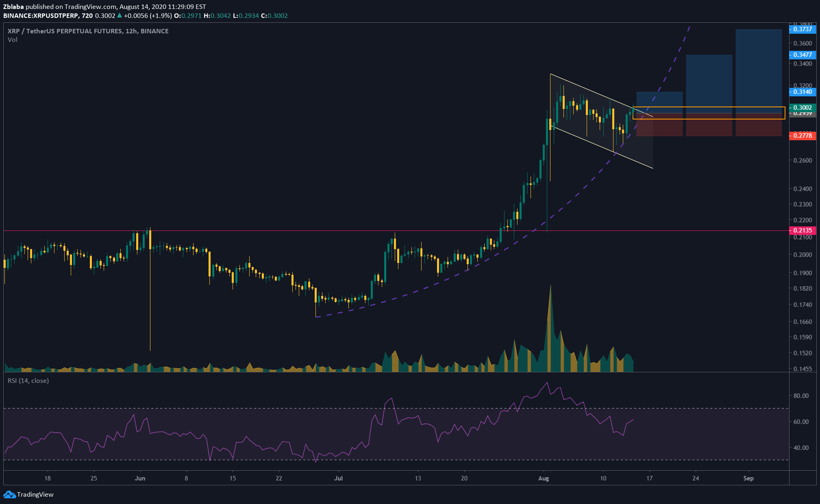Click the Zblaba author name
This screenshot has width=820, height=504.
click(13, 7)
